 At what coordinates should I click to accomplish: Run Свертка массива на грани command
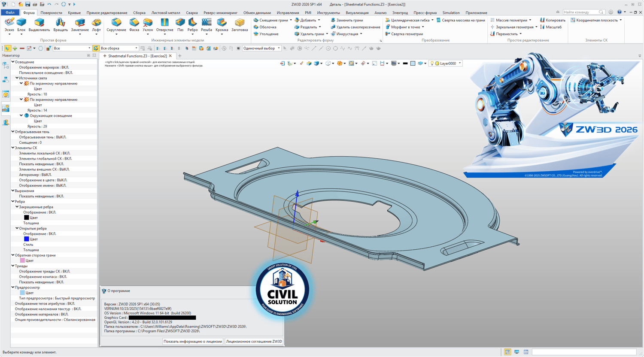[x=461, y=20]
